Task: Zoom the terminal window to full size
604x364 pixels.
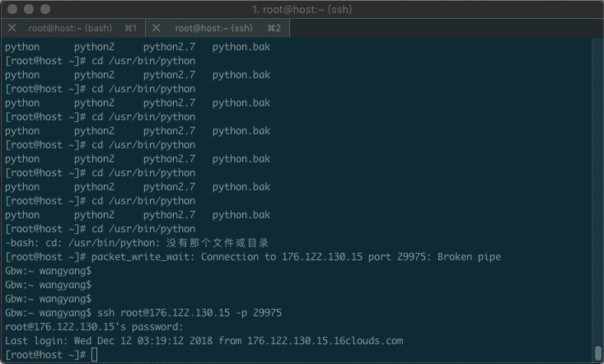Action: 44,9
